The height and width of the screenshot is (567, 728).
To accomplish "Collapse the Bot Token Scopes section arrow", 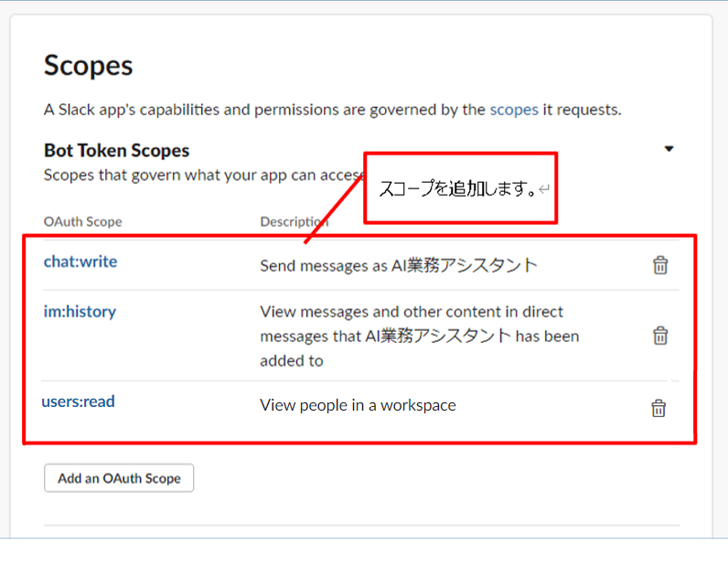I will [x=669, y=149].
